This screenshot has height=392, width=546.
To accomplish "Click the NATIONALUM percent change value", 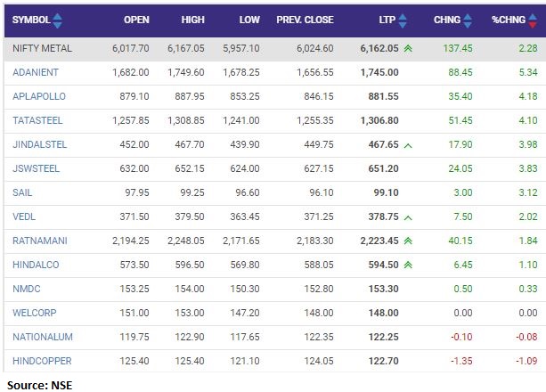I will 527,337.
